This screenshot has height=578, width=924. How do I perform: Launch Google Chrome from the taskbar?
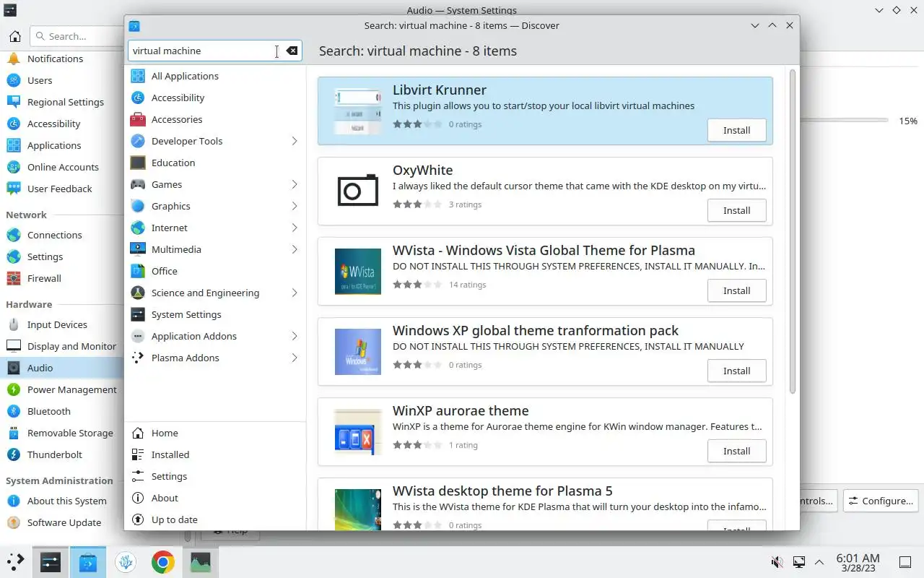point(163,561)
